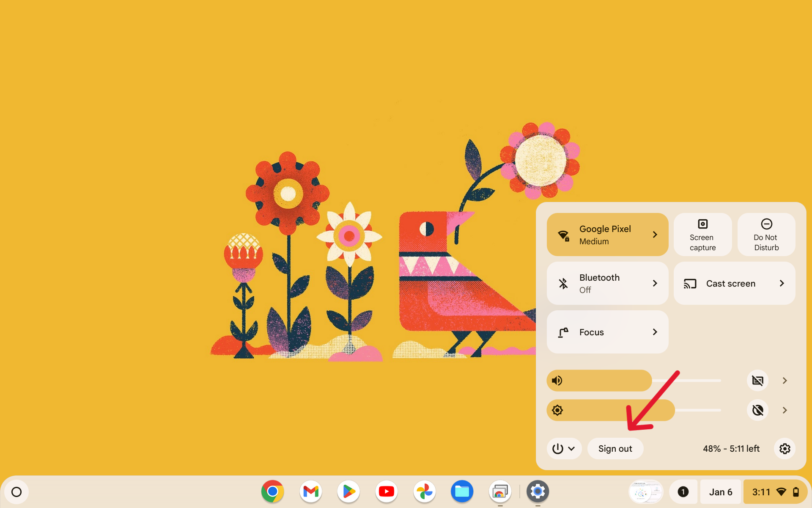
Task: Click the night light toggle icon
Action: tap(757, 410)
